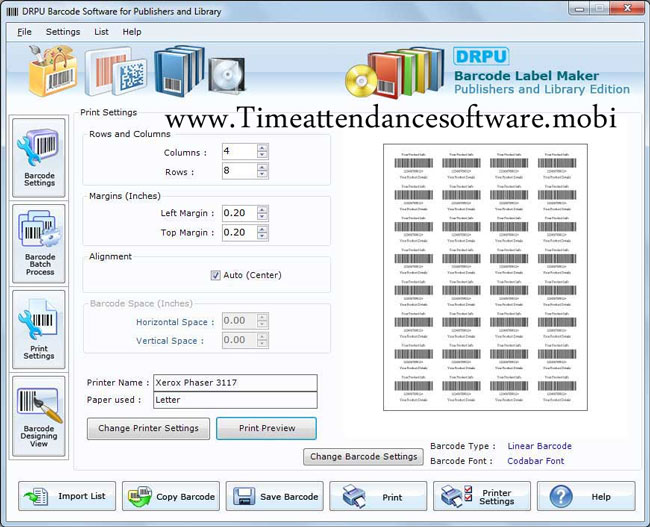Click the Rows input field
This screenshot has width=650, height=527.
[240, 170]
